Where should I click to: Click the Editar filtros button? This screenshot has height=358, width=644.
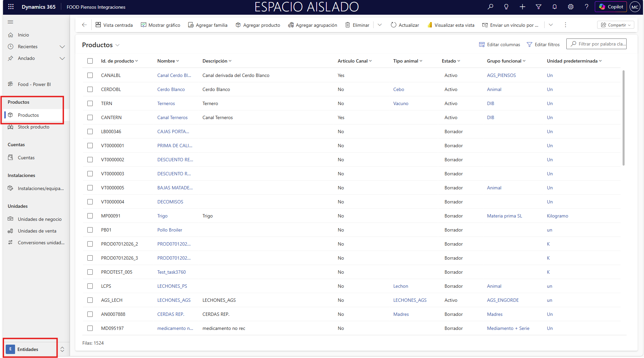point(543,44)
